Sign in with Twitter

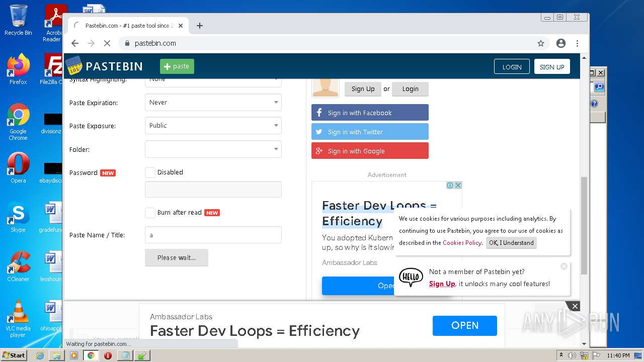click(370, 132)
